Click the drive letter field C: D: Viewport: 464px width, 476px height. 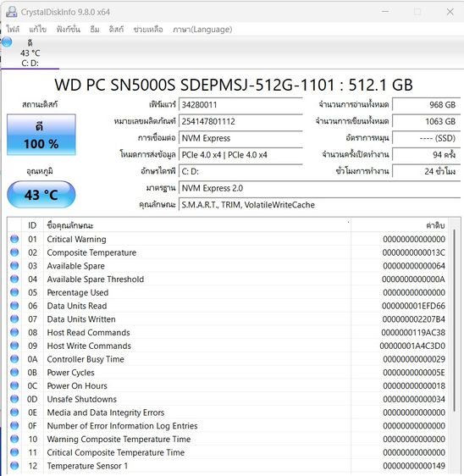240,172
